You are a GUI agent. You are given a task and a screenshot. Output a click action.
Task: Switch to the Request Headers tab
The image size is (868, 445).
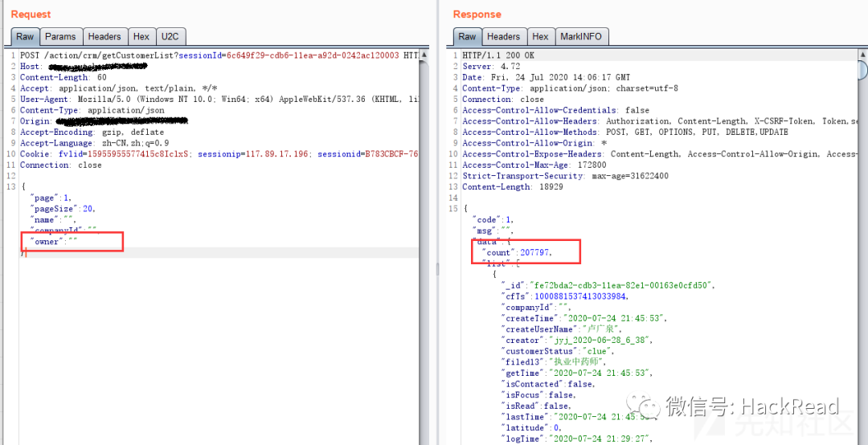click(104, 36)
